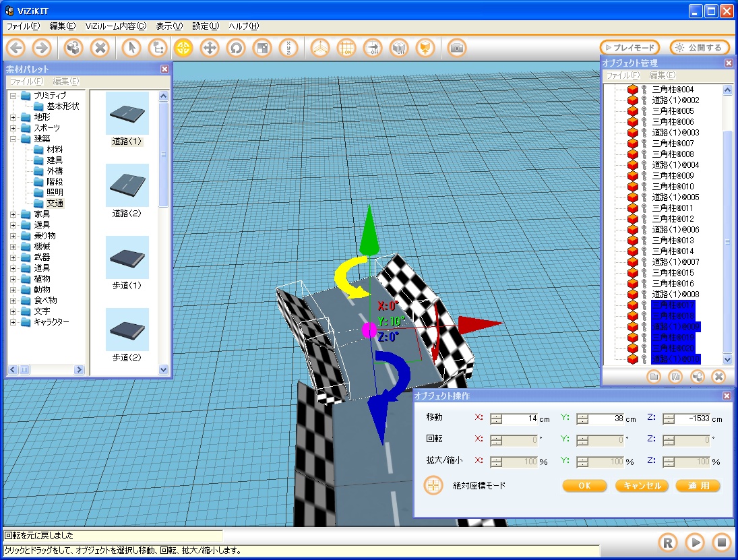Click the OK button
Viewport: 738px width, 560px height.
[x=584, y=486]
